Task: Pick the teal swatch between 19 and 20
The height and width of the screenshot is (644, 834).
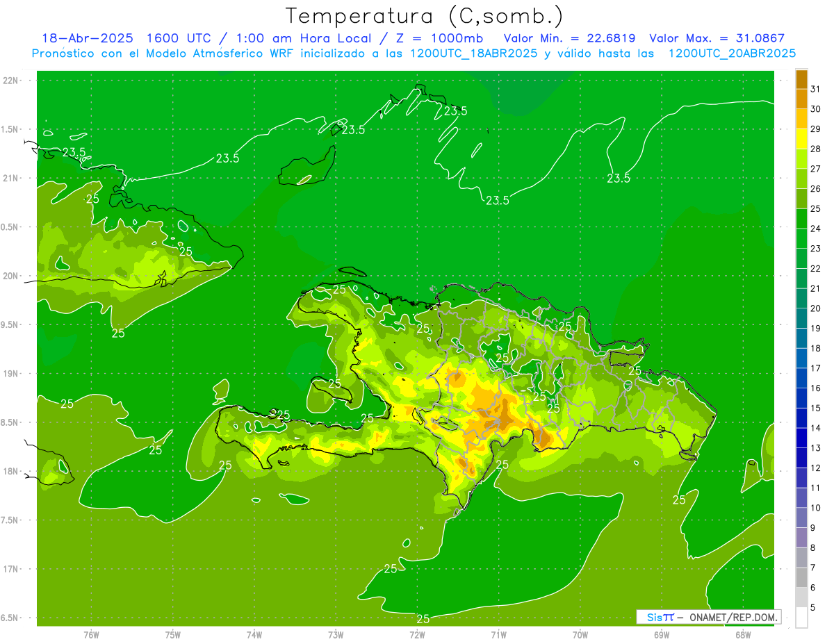Action: [802, 318]
